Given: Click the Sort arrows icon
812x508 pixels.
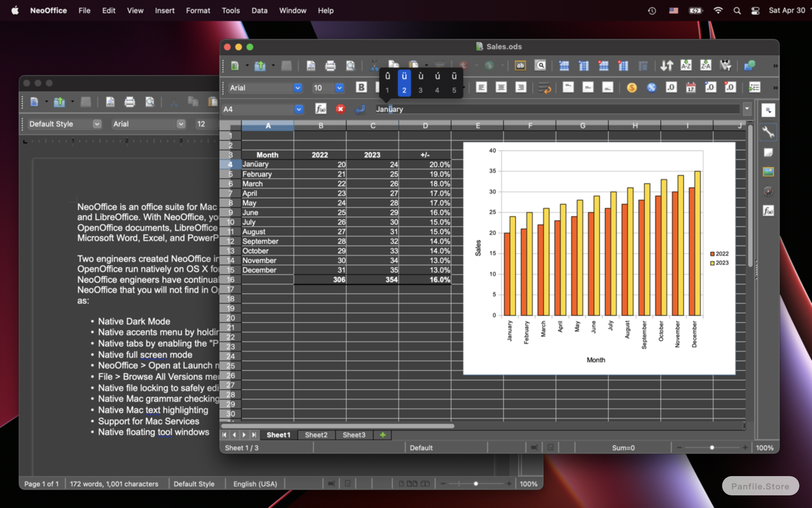Looking at the screenshot, I should click(x=667, y=65).
